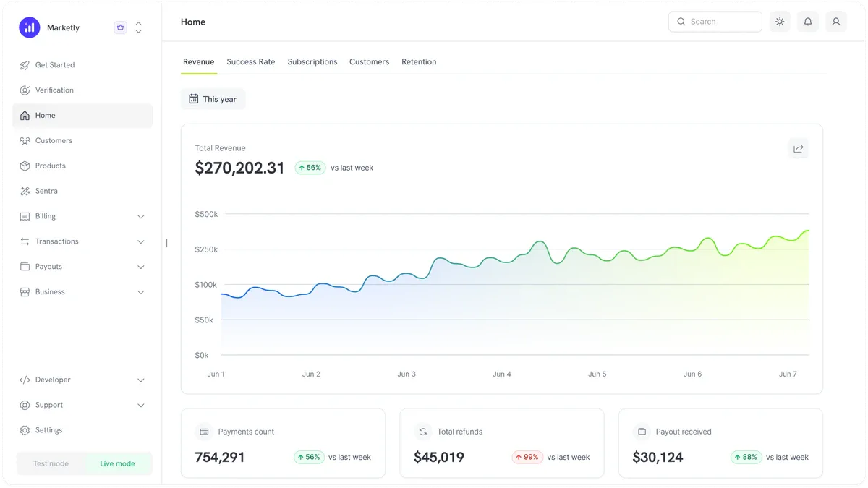
Task: Click the Sentra magic wand icon
Action: (x=25, y=192)
